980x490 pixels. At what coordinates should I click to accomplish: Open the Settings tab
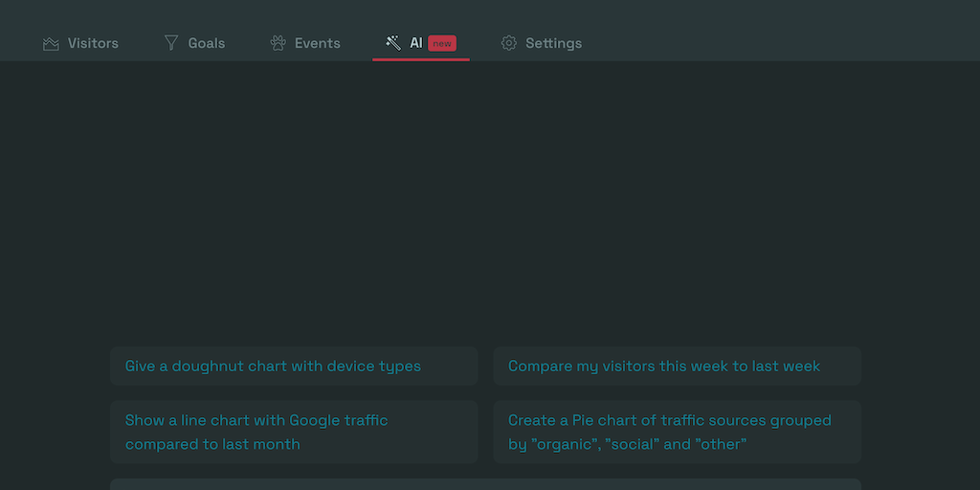[x=553, y=43]
